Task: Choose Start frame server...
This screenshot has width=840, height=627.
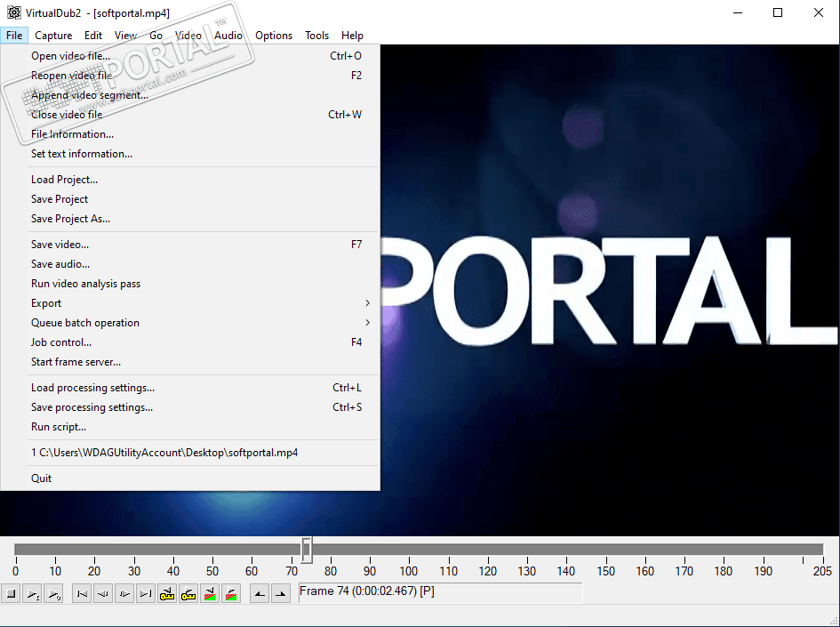Action: [190, 362]
